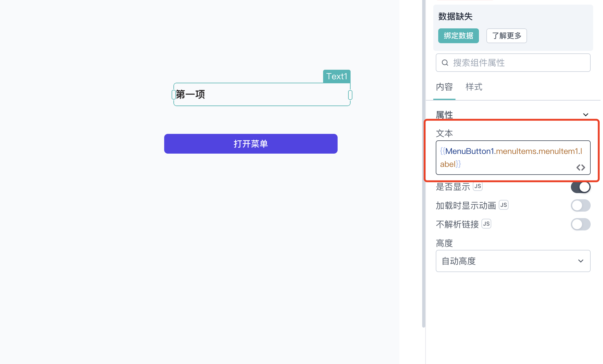Screen dimensions: 603x364
Task: Open the 自动高度 height dropdown
Action: (513, 261)
